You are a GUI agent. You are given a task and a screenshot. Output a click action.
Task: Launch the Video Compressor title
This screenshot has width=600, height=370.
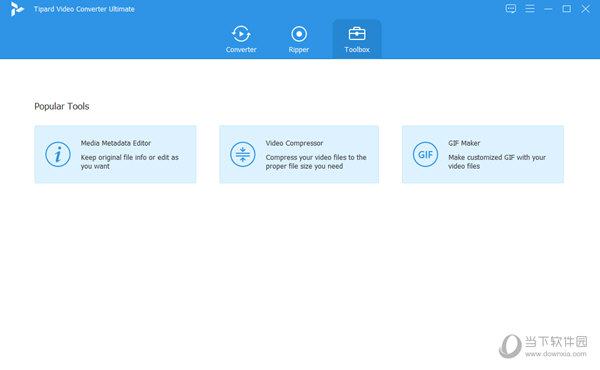coord(294,143)
